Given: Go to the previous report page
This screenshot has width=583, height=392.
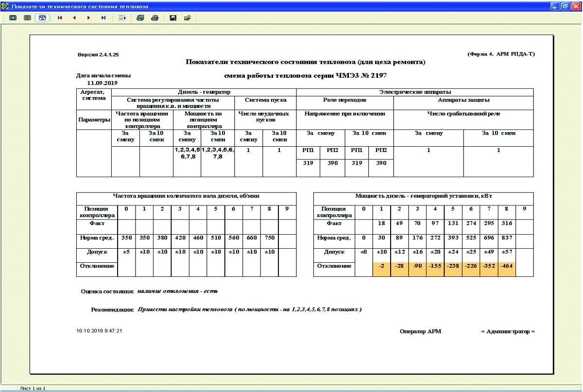Looking at the screenshot, I should click(74, 17).
